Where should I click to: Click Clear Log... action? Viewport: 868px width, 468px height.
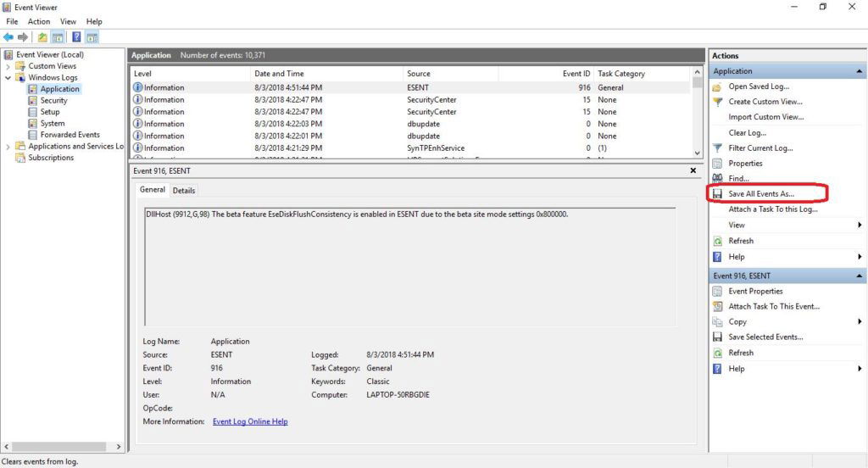click(748, 133)
